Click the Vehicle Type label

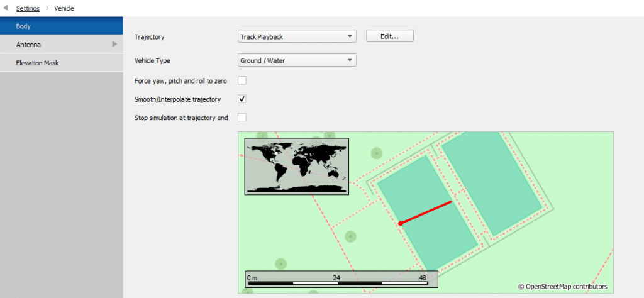tap(152, 61)
